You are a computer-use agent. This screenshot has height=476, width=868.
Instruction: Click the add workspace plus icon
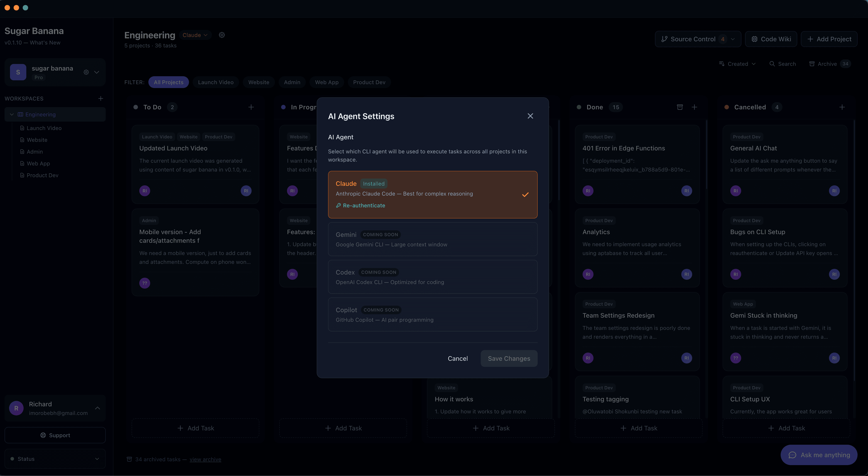pos(101,99)
